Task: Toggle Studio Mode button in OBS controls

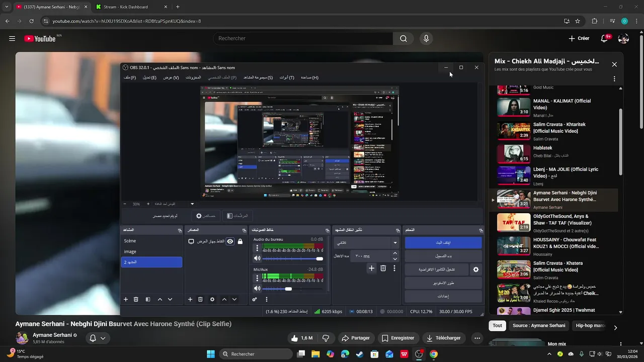Action: [x=443, y=283]
